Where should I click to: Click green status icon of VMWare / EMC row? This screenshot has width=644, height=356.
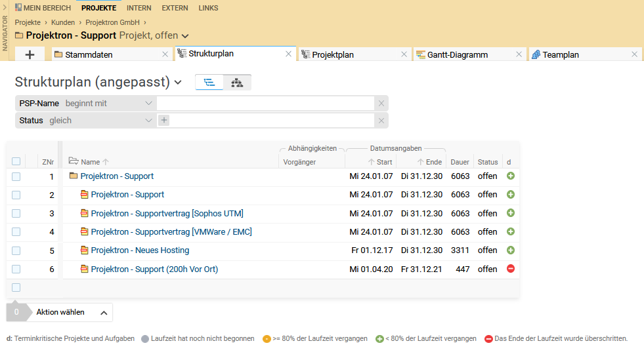click(511, 231)
